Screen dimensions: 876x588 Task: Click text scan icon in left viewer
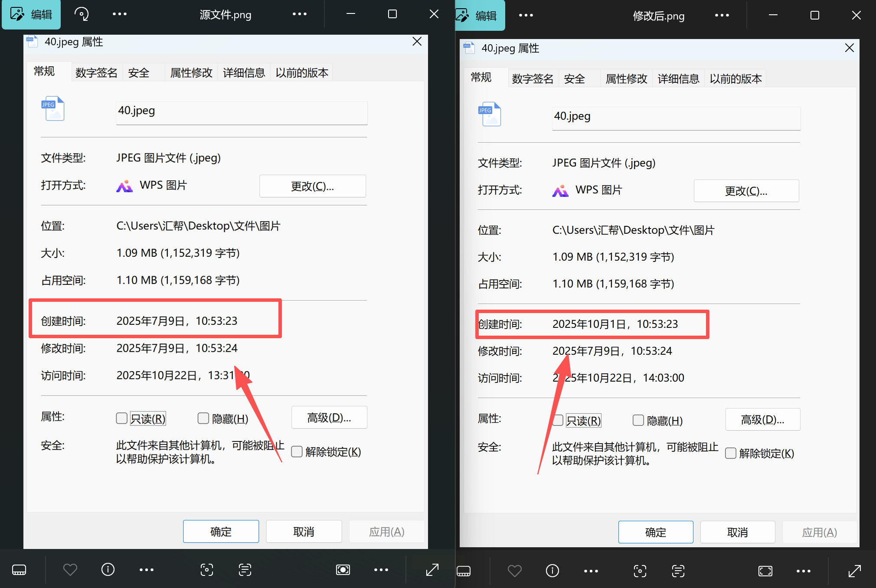245,569
